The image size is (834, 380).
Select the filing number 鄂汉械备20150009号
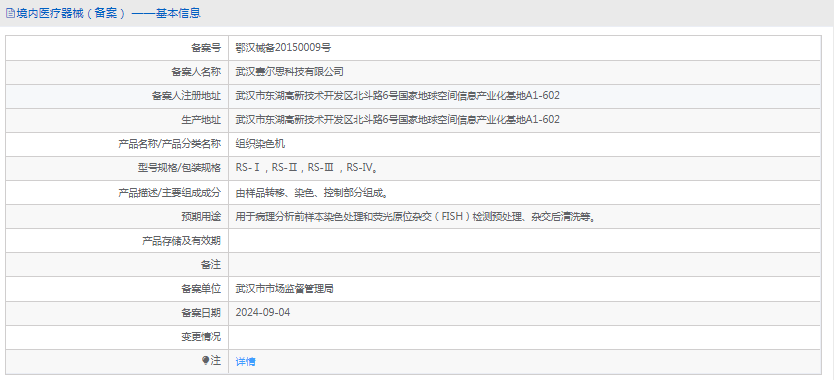(x=283, y=48)
